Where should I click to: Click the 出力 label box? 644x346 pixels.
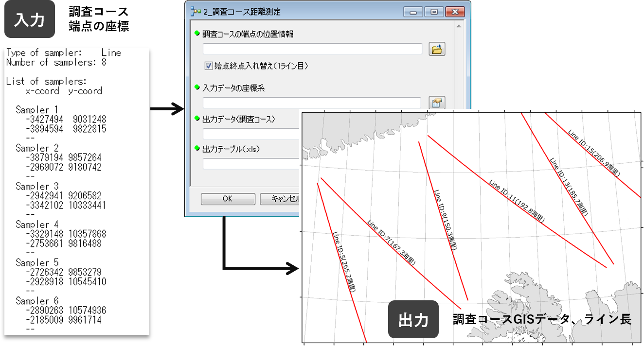coord(413,319)
